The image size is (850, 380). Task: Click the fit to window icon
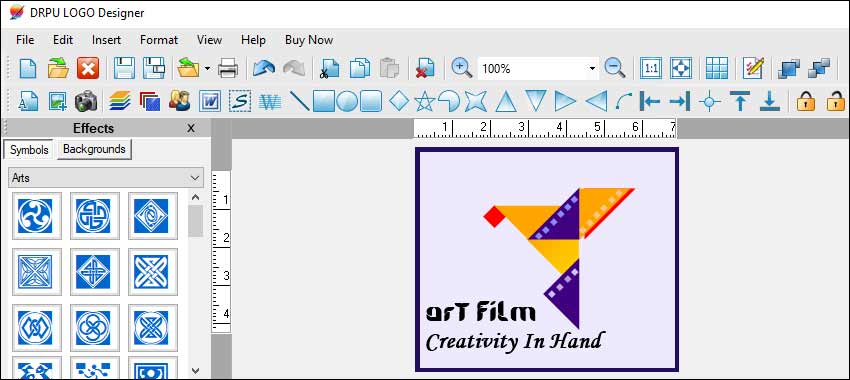pyautogui.click(x=681, y=69)
